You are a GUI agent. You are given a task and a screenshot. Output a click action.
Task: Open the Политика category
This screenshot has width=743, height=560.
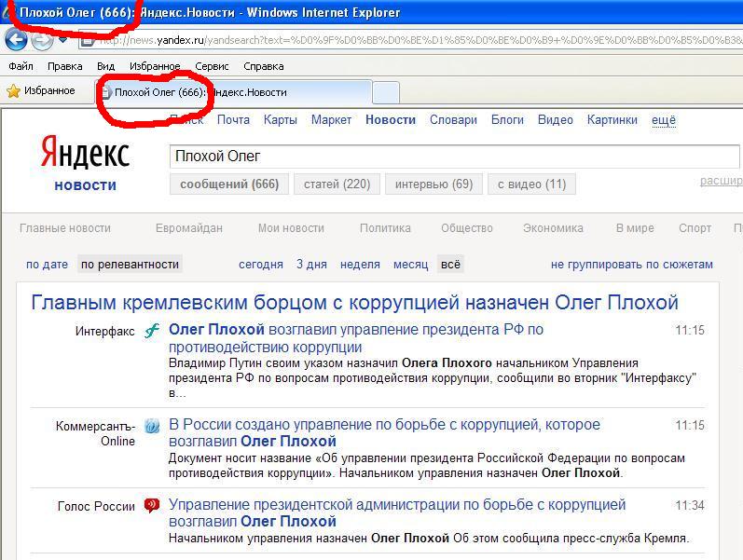[385, 228]
